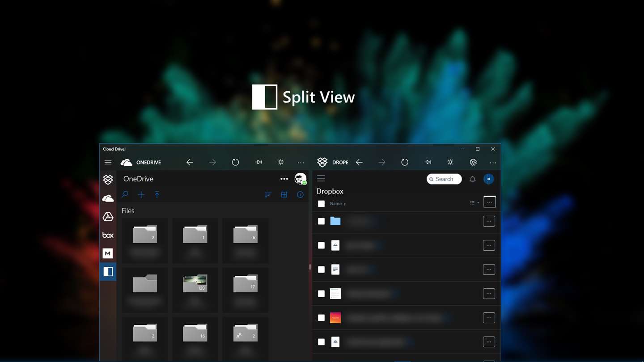The width and height of the screenshot is (644, 362).
Task: Upload a file with the up arrow icon
Action: [x=157, y=194]
